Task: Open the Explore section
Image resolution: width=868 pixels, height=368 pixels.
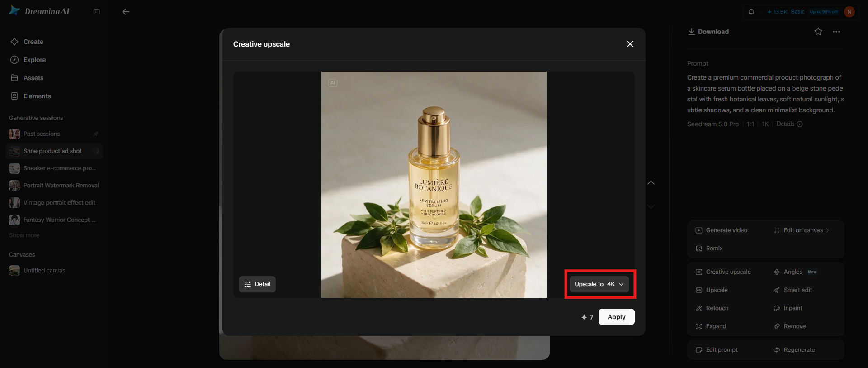Action: pos(28,60)
